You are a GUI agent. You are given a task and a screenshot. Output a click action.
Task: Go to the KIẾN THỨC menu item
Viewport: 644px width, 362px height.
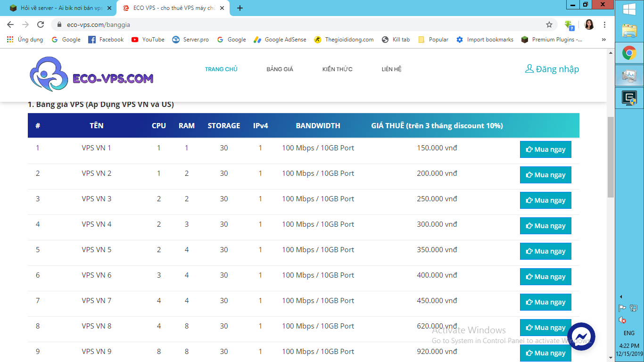337,69
